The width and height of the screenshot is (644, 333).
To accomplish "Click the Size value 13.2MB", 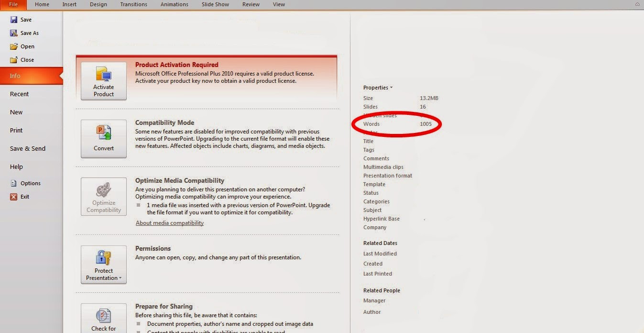I will pos(429,98).
